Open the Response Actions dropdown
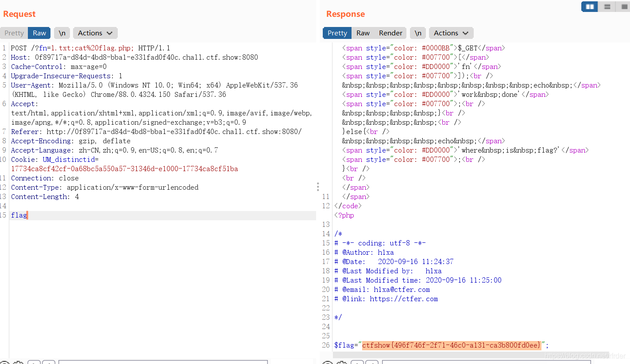Screen dimensions: 630x364 [451, 33]
